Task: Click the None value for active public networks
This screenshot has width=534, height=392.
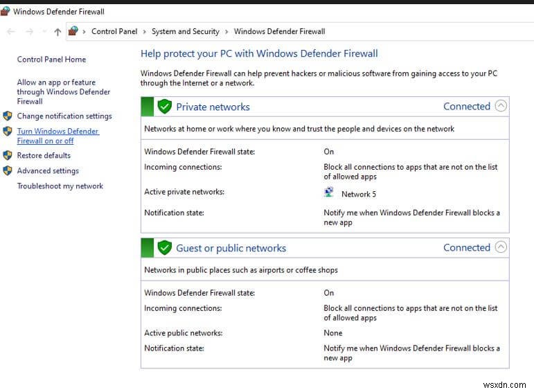Action: pos(333,332)
